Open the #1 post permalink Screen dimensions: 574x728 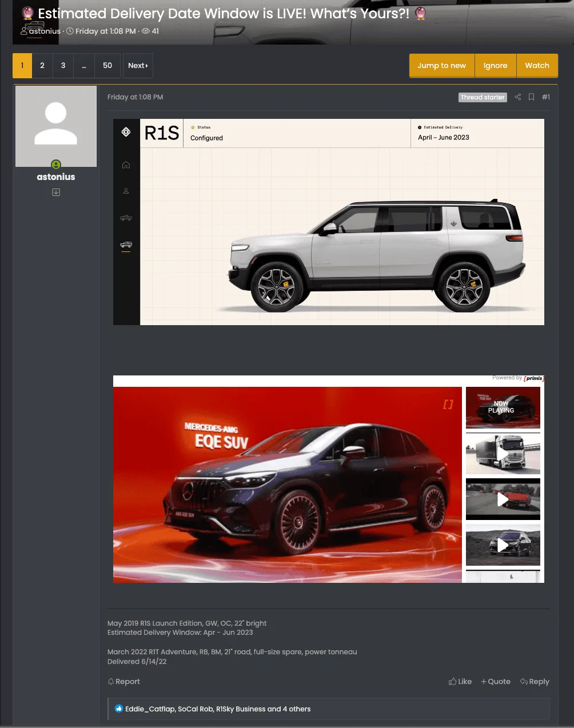(x=546, y=97)
